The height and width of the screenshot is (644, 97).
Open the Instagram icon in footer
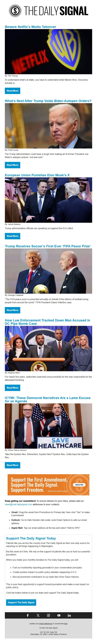point(48,615)
